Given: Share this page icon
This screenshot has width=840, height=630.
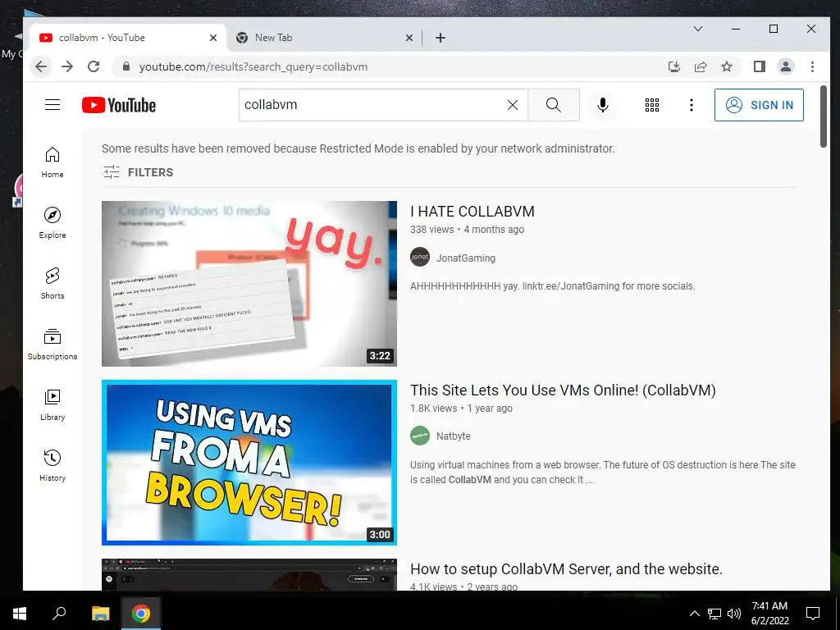Looking at the screenshot, I should (701, 66).
